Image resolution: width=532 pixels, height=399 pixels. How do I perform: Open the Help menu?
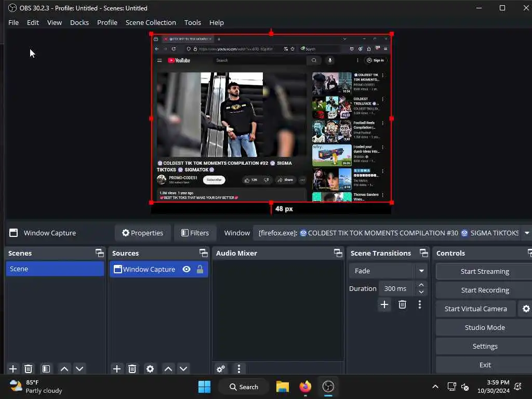pyautogui.click(x=217, y=22)
